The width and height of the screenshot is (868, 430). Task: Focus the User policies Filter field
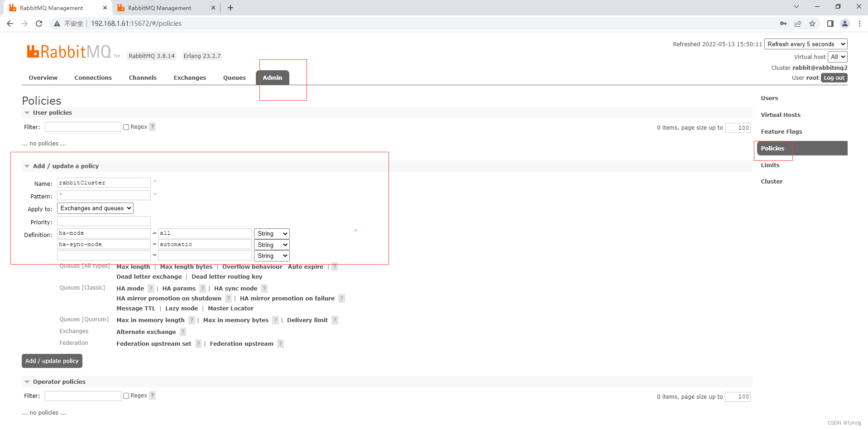click(x=83, y=127)
